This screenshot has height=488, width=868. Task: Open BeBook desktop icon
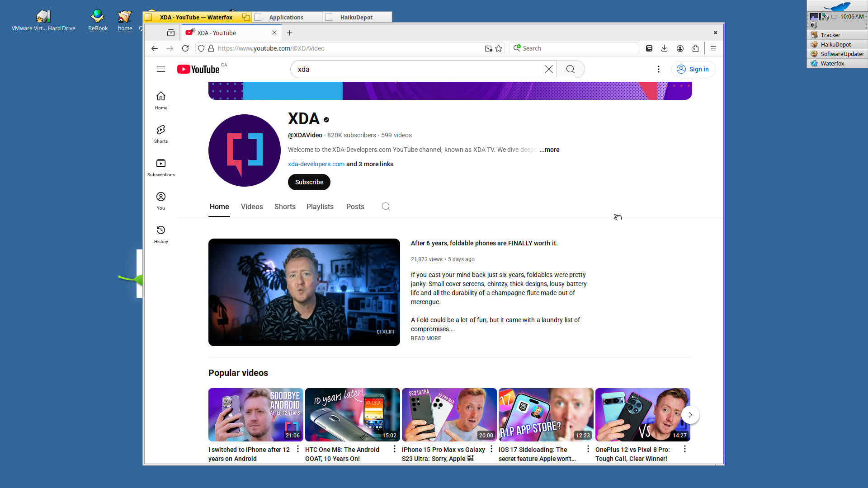pos(98,21)
